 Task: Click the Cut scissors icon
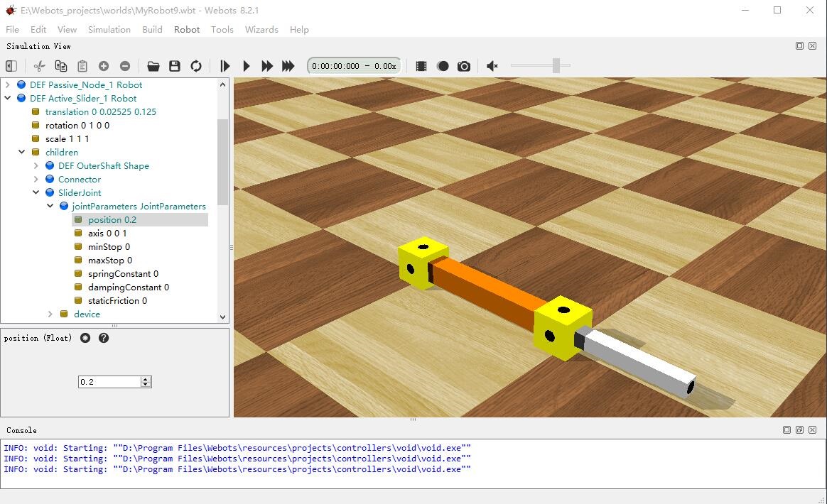point(40,66)
